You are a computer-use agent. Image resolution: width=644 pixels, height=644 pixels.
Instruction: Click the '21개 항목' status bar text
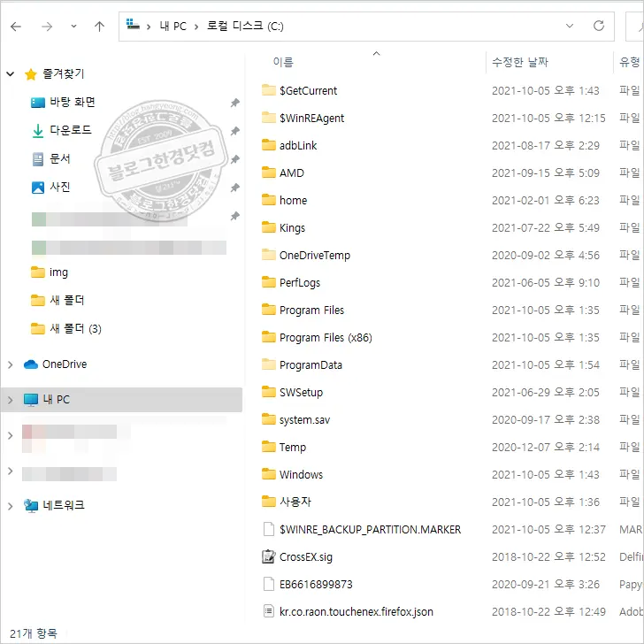[x=34, y=633]
